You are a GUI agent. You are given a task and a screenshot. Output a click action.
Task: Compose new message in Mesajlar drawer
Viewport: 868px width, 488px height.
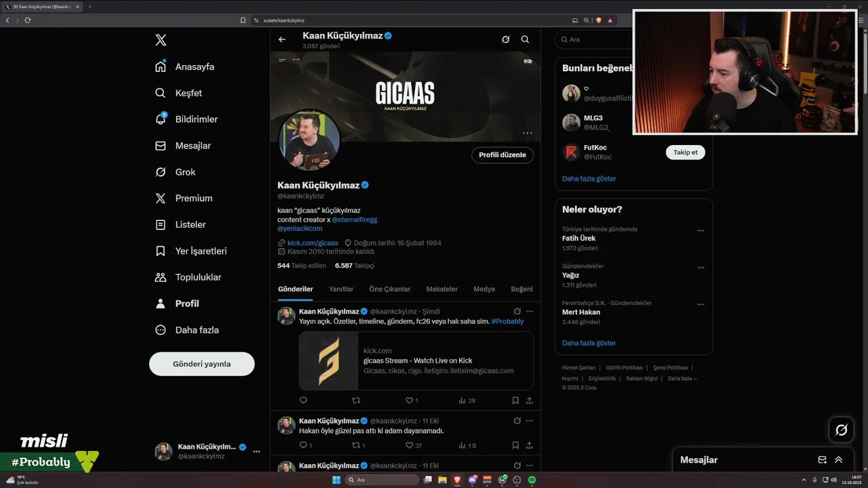coord(823,460)
